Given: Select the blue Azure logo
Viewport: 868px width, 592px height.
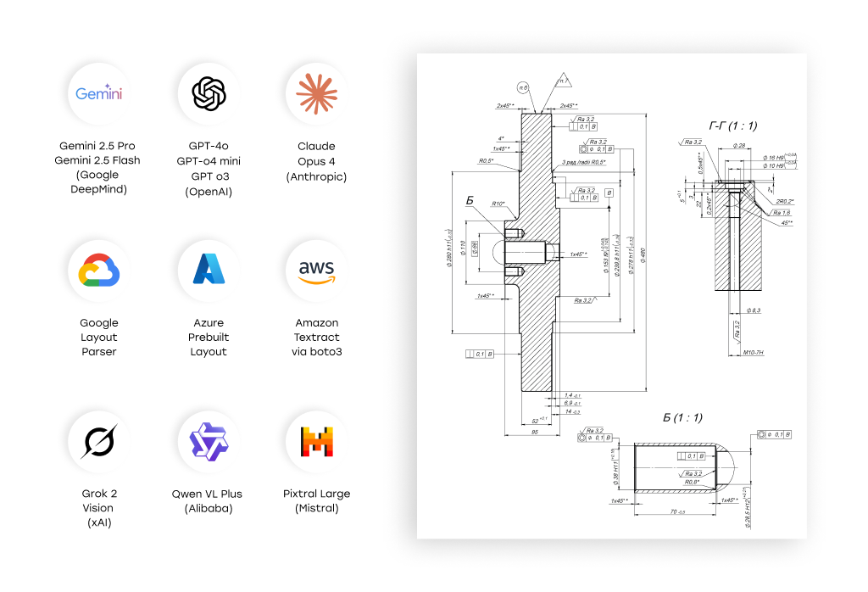Looking at the screenshot, I should point(209,271).
